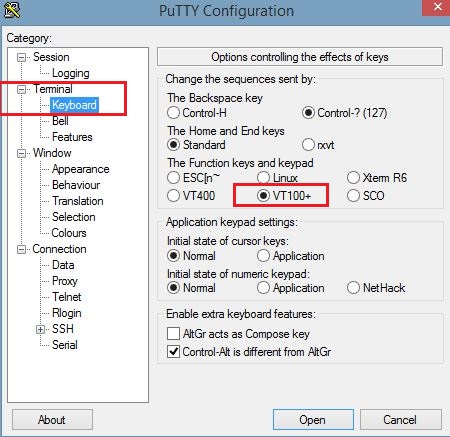
Task: Go to the Colours settings
Action: click(x=69, y=233)
